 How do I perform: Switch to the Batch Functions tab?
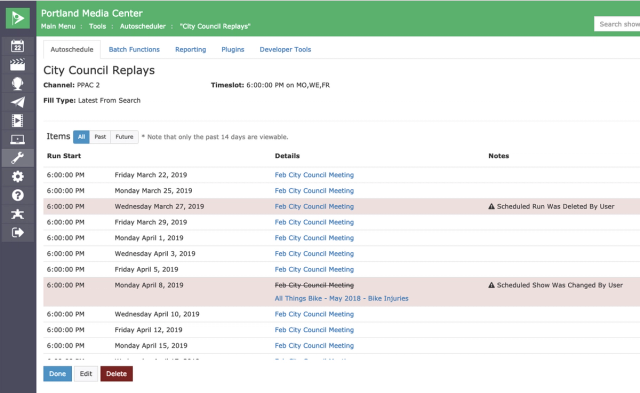134,49
